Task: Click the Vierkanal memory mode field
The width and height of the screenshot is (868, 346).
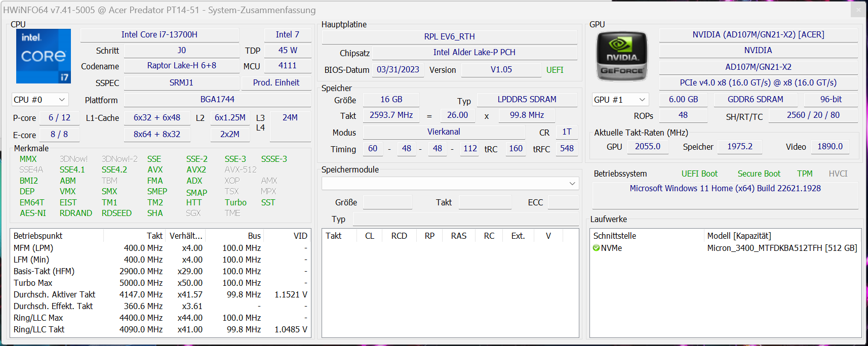Action: (x=444, y=132)
